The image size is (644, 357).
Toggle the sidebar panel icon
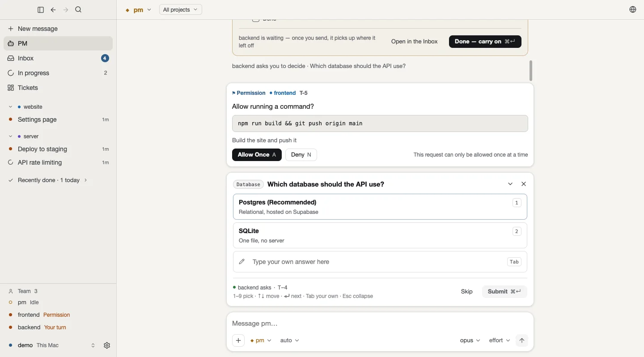tap(41, 10)
